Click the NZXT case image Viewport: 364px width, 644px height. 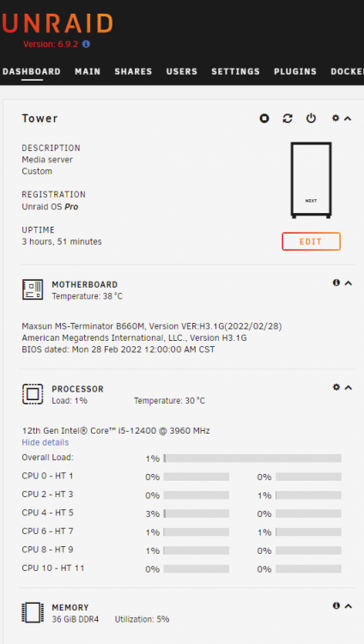point(311,180)
